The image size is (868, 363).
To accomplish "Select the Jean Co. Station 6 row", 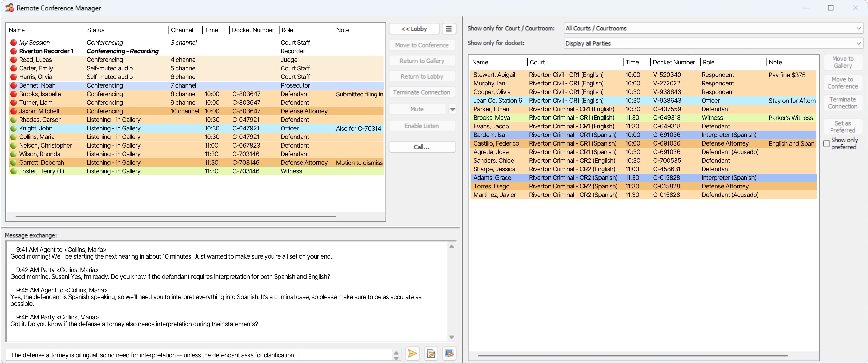I will 643,101.
